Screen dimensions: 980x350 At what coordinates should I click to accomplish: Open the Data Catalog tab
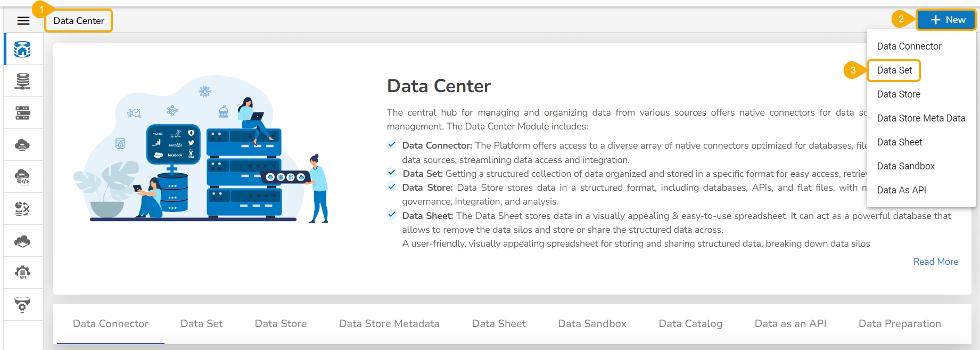tap(690, 323)
